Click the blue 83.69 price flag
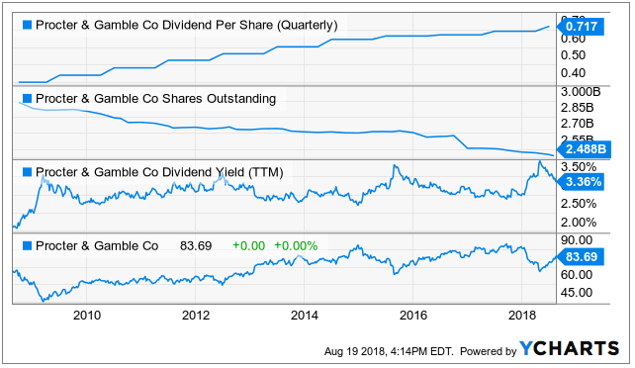The image size is (635, 368). coord(581,257)
